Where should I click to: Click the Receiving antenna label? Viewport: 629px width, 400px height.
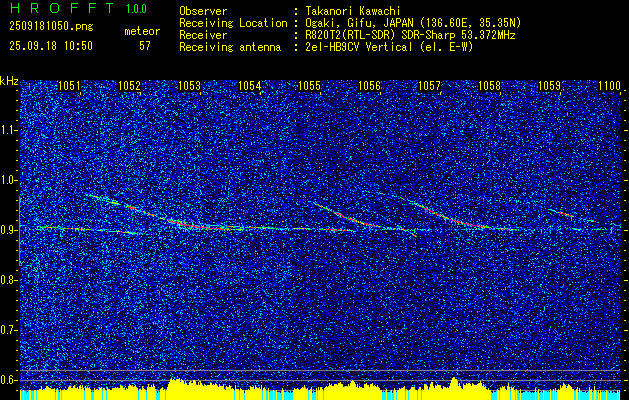tap(230, 47)
